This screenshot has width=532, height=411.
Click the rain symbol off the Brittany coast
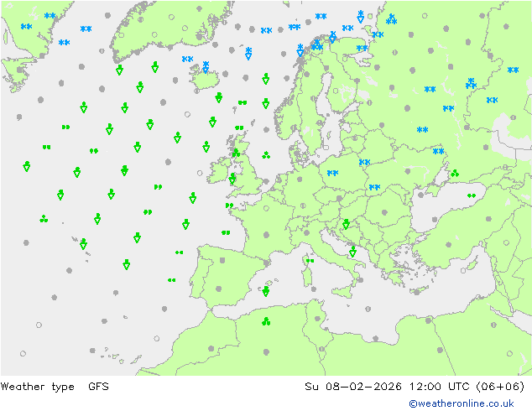pyautogui.click(x=229, y=205)
